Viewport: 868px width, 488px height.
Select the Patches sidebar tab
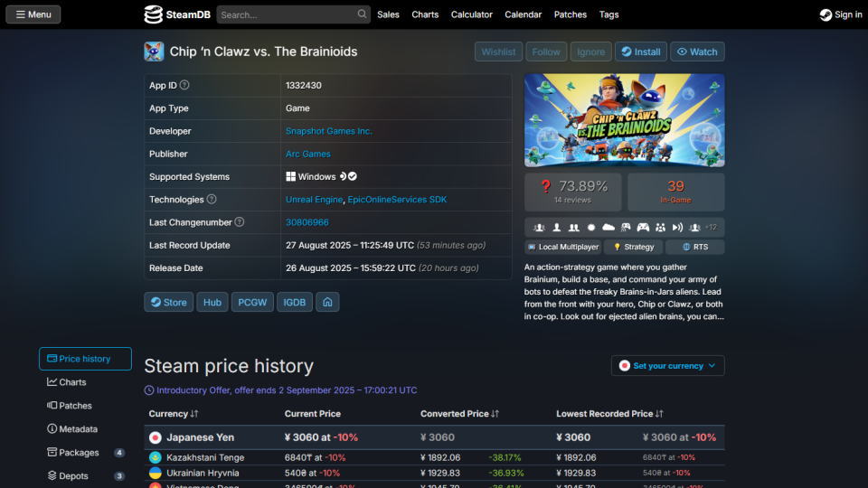pyautogui.click(x=85, y=406)
